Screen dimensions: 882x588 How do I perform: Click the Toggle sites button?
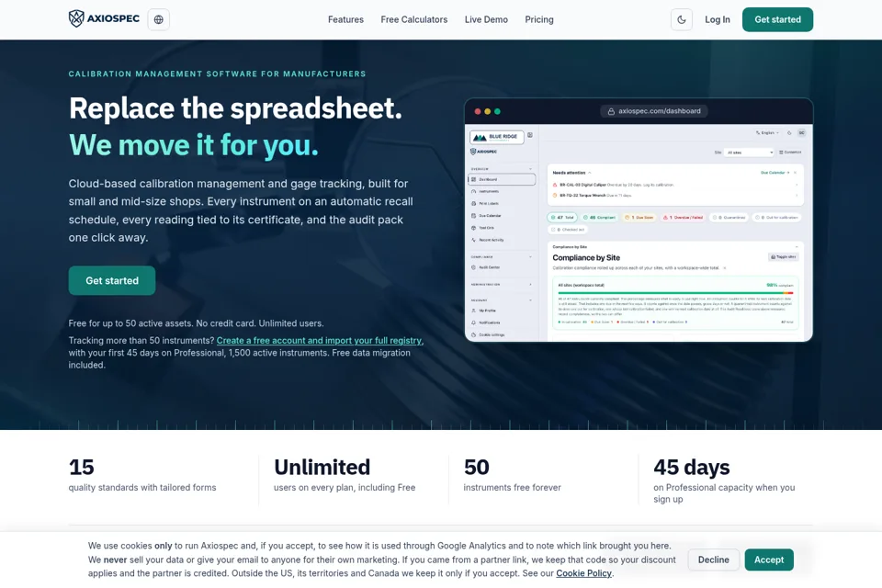784,256
